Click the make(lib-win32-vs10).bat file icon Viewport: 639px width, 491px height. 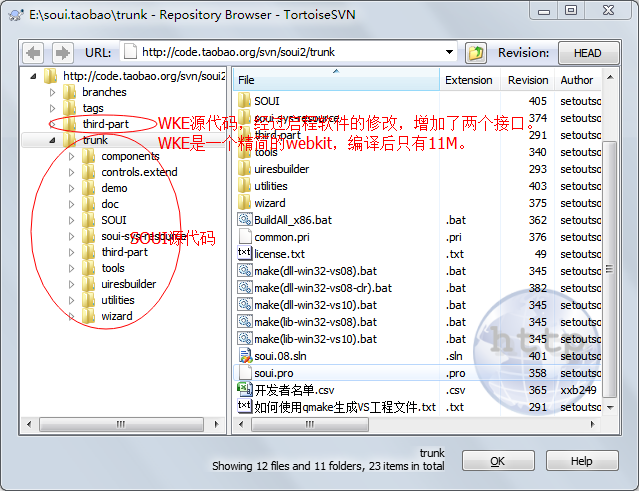(x=245, y=339)
